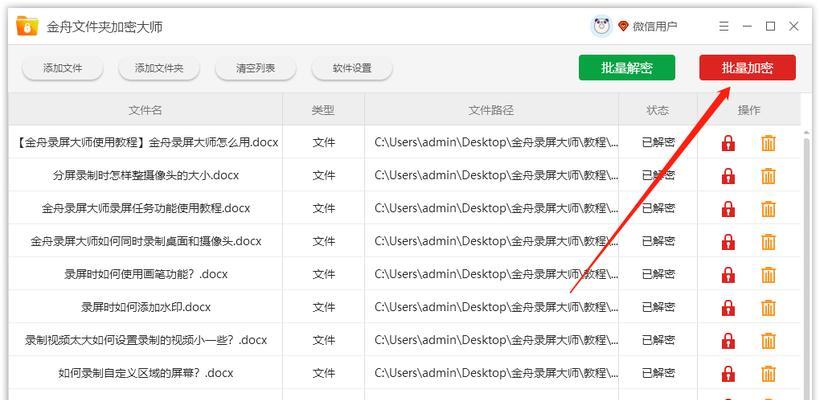Click the 状态 column header
Screen dimensions: 820x400
point(657,110)
